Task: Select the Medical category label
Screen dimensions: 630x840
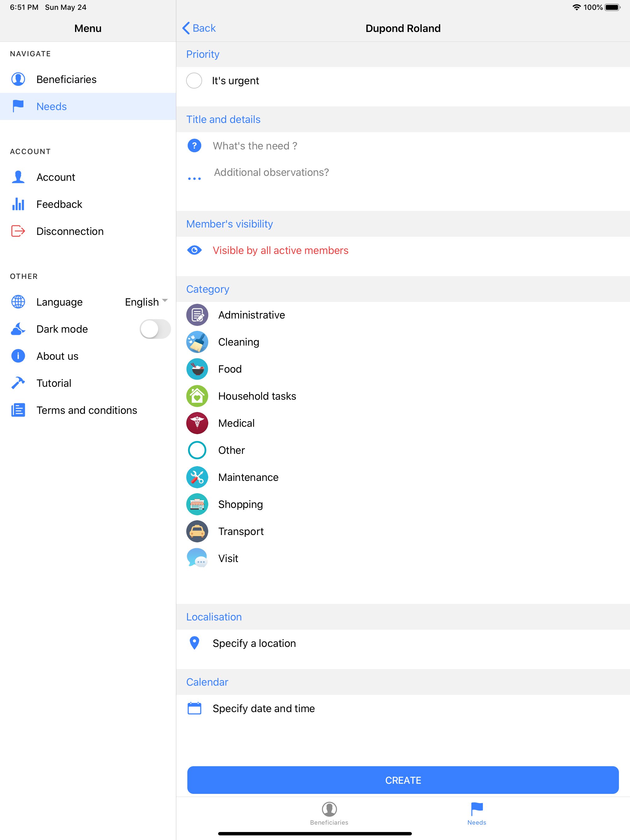Action: (x=236, y=423)
